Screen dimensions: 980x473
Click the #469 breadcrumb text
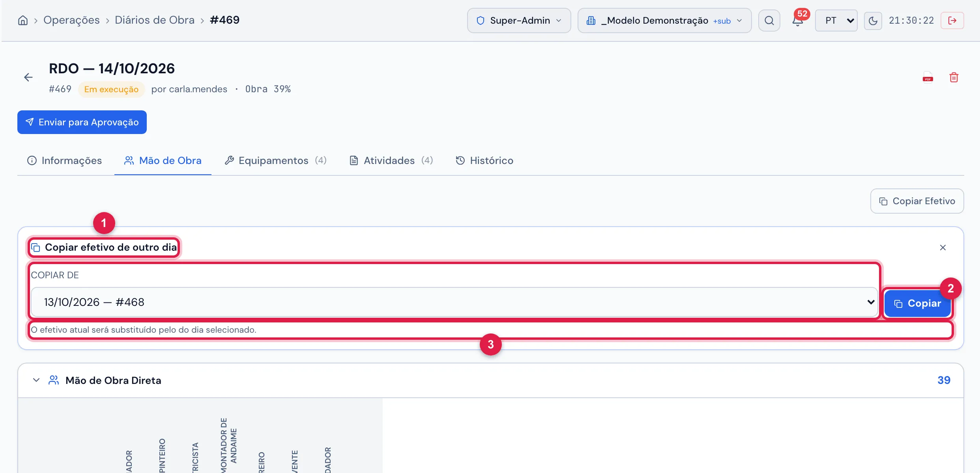[224, 20]
